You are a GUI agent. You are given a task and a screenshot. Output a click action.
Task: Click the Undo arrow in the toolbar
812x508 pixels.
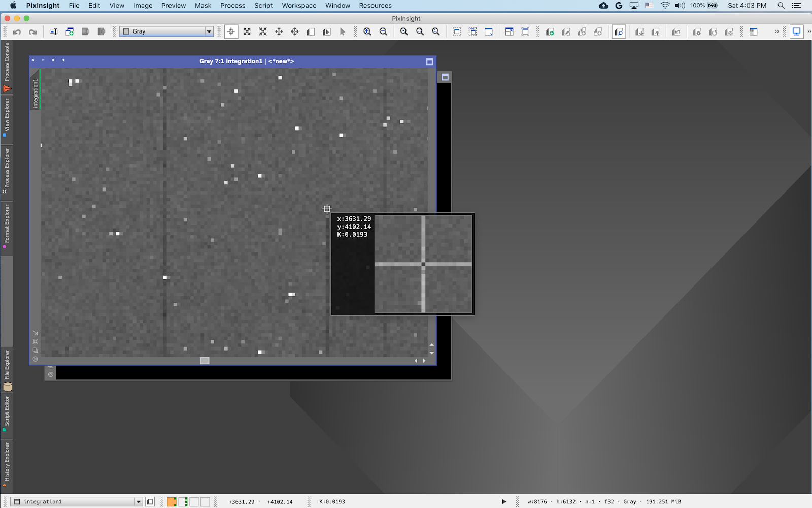tap(17, 31)
